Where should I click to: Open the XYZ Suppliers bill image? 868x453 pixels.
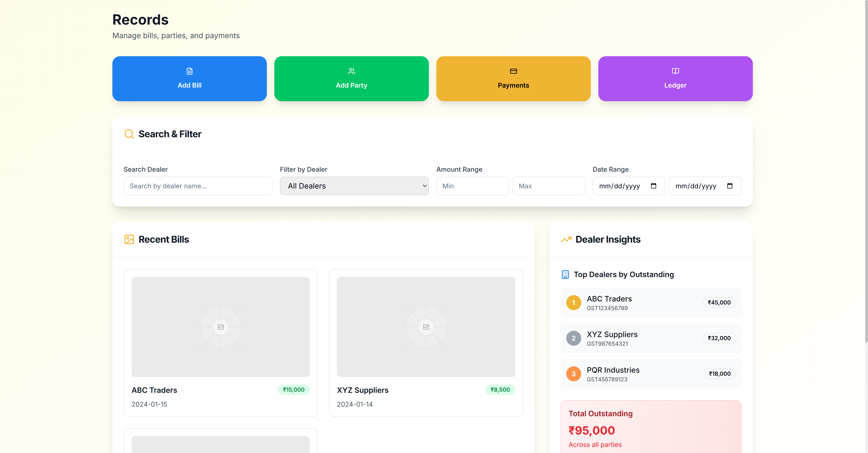(426, 327)
